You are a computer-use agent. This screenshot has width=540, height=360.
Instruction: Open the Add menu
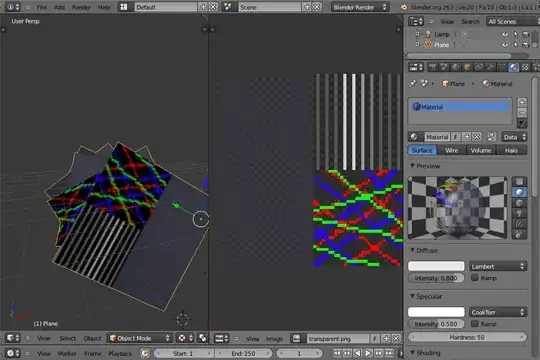pyautogui.click(x=59, y=7)
